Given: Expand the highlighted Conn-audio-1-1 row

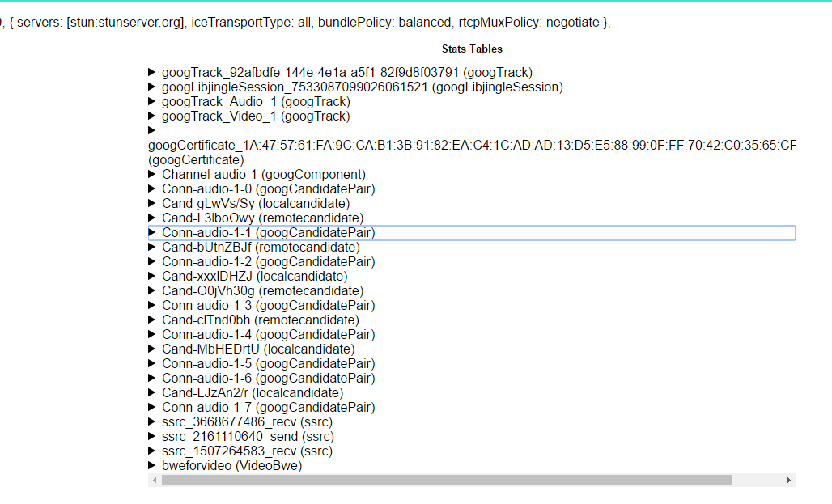Looking at the screenshot, I should pos(151,232).
